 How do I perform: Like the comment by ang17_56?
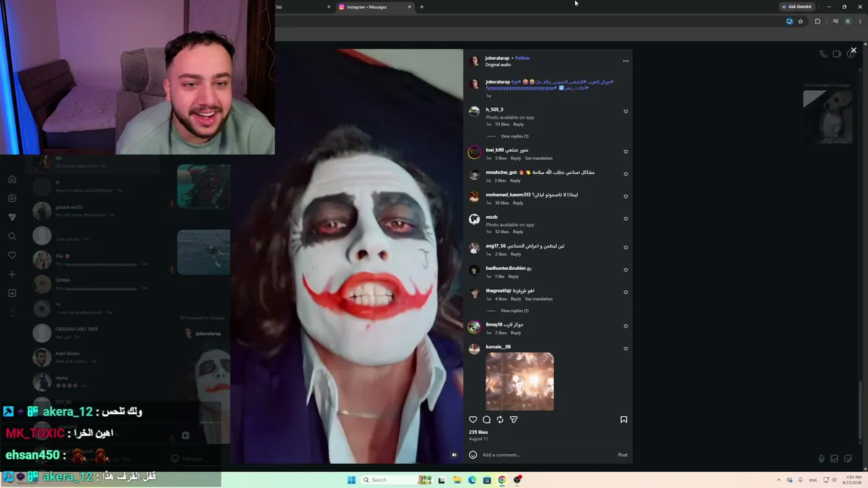tap(626, 247)
